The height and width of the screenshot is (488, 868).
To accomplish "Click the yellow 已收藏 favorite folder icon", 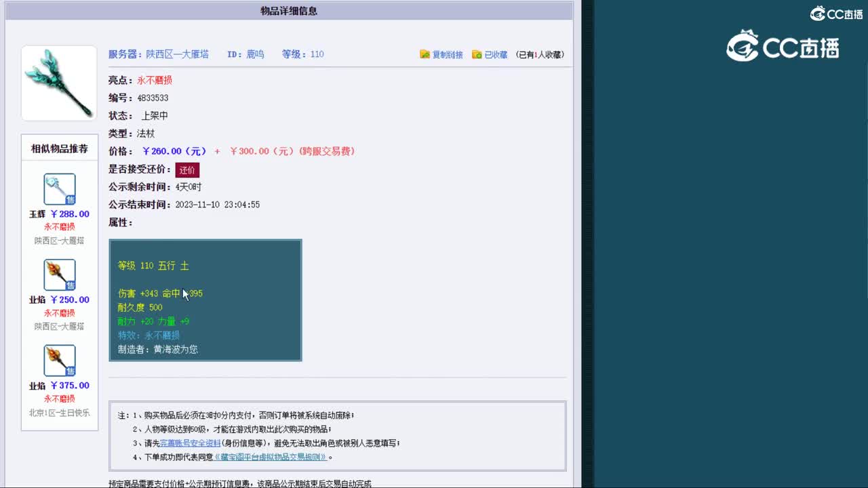I will 477,54.
